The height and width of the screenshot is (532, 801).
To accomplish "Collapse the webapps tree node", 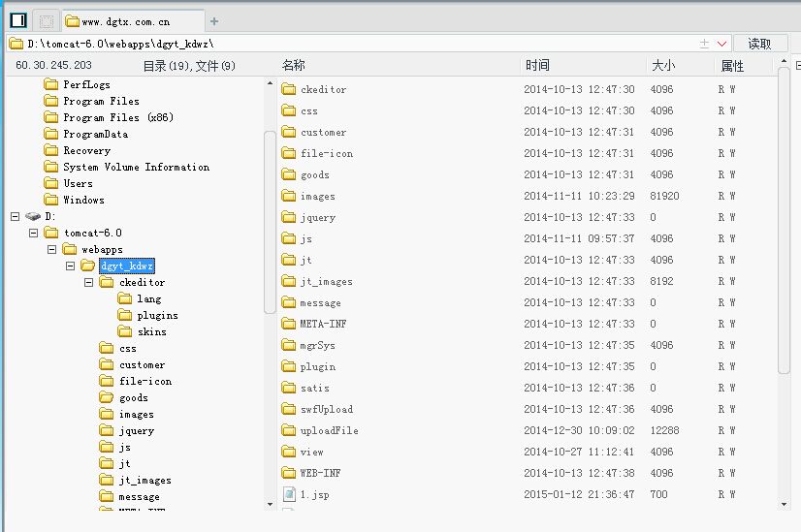I will click(52, 250).
